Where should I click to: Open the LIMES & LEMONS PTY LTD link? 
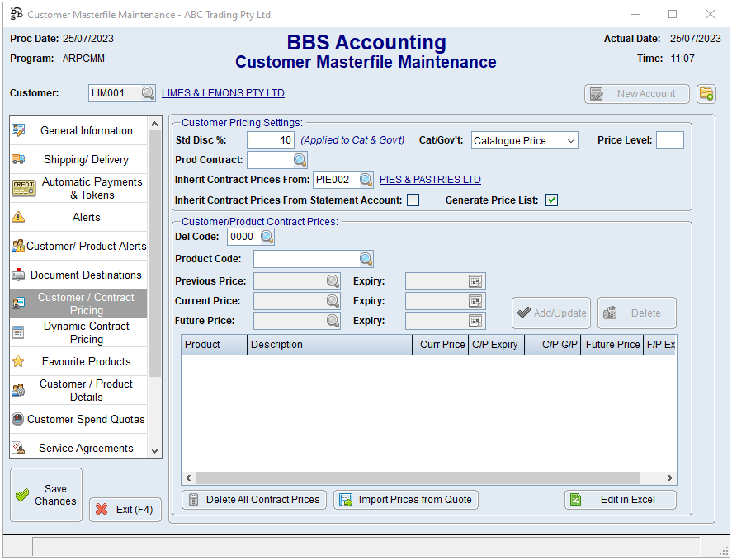point(223,93)
